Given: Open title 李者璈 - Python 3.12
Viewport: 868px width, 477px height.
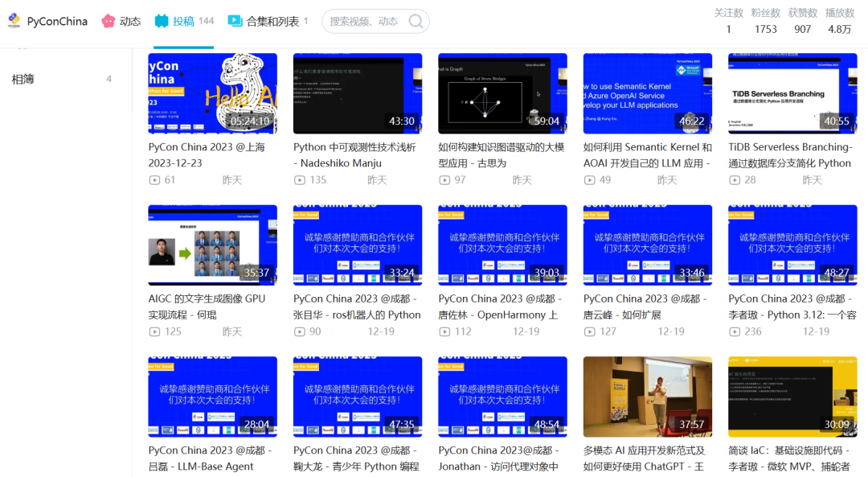Looking at the screenshot, I should pos(792,306).
